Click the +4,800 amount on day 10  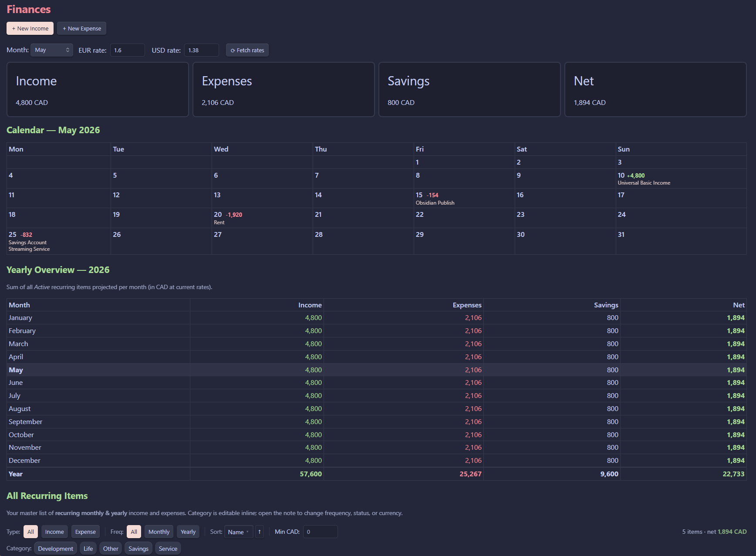pos(635,175)
